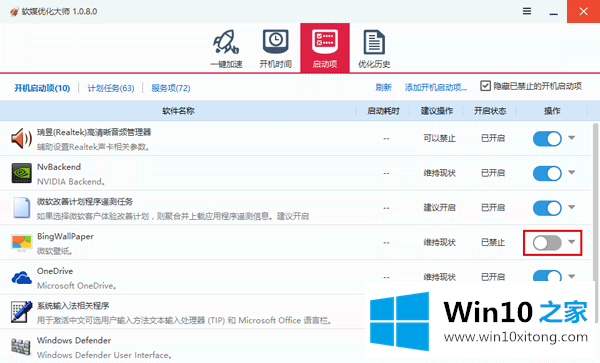
Task: Click the 操作 column header
Action: (x=552, y=111)
